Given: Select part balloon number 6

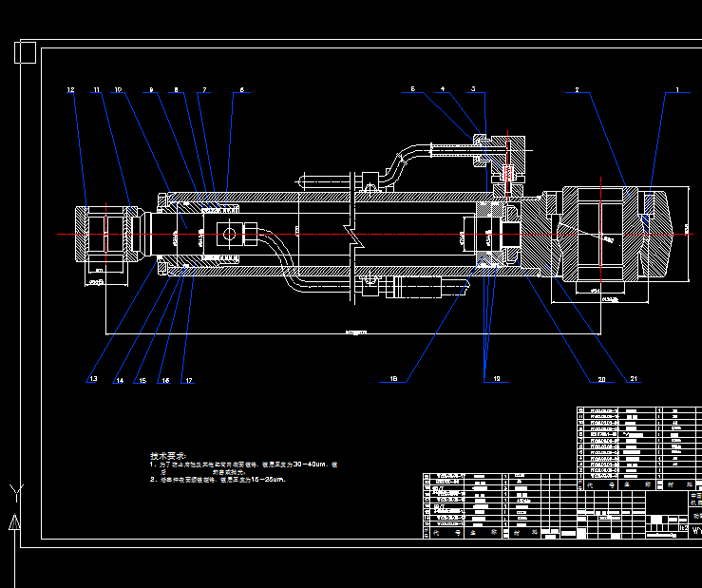Looking at the screenshot, I should point(242,89).
